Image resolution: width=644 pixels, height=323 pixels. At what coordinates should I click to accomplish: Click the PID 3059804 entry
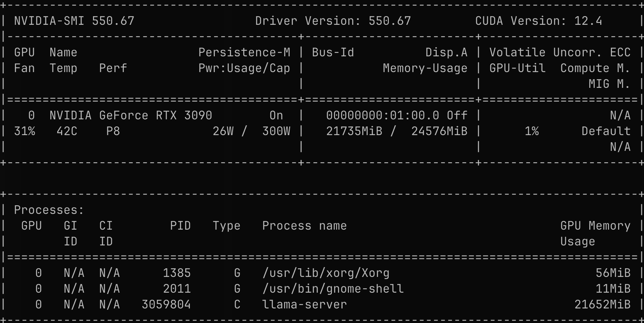(166, 304)
